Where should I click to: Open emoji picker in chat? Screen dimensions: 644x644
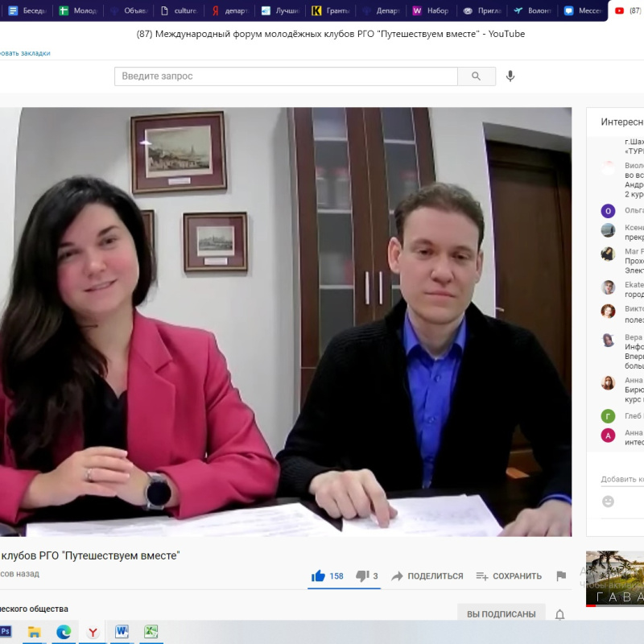[609, 501]
